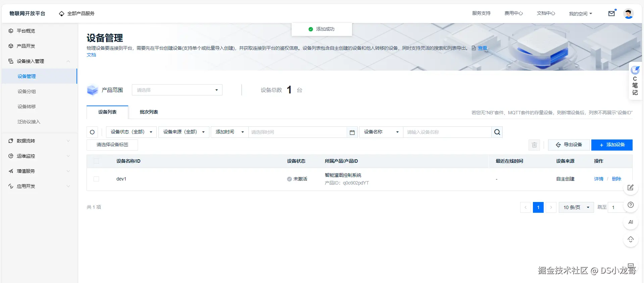The image size is (644, 283).
Task: Switch to the 批次列表 tab
Action: click(149, 112)
